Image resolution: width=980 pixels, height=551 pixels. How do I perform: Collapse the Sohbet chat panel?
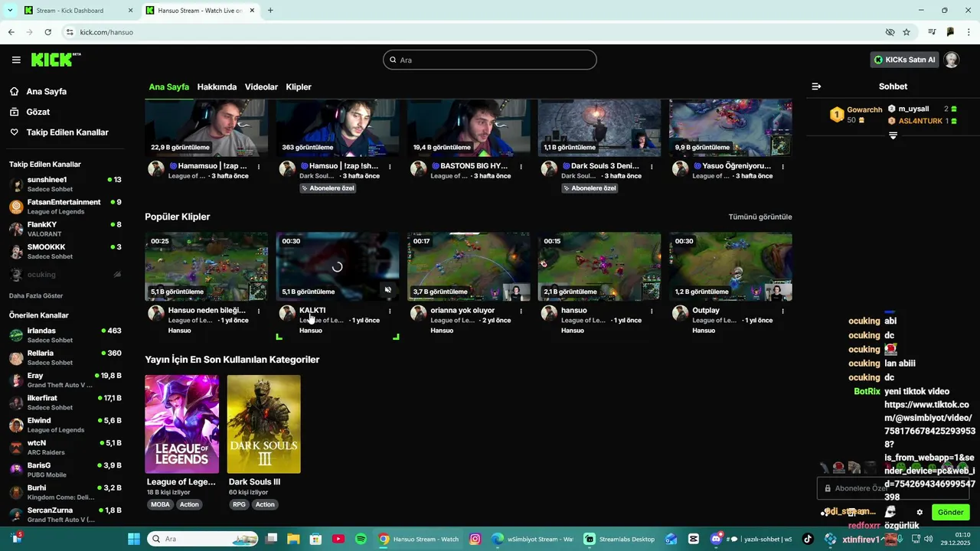[816, 86]
